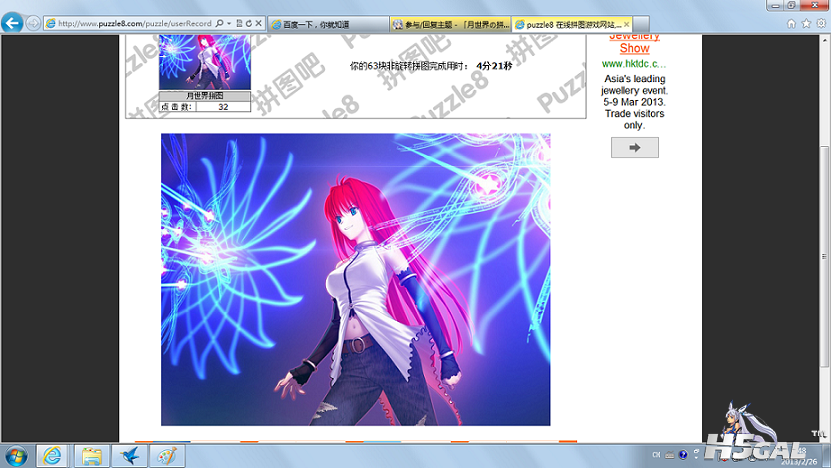Click the puzzle8.com URL address field
Screen dimensions: 831x468
(x=135, y=23)
